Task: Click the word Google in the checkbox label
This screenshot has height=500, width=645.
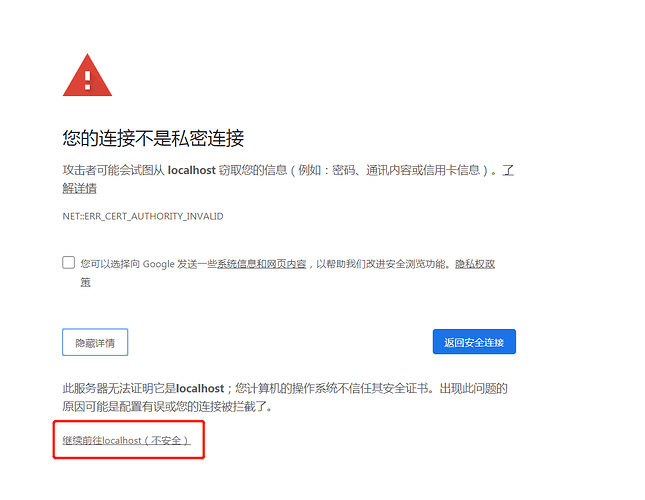Action: (158, 264)
